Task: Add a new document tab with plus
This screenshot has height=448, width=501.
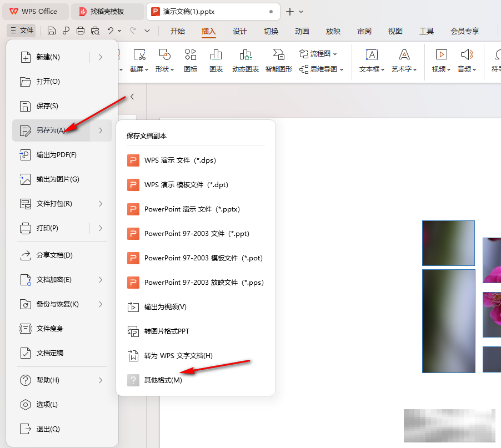Action: click(x=290, y=12)
